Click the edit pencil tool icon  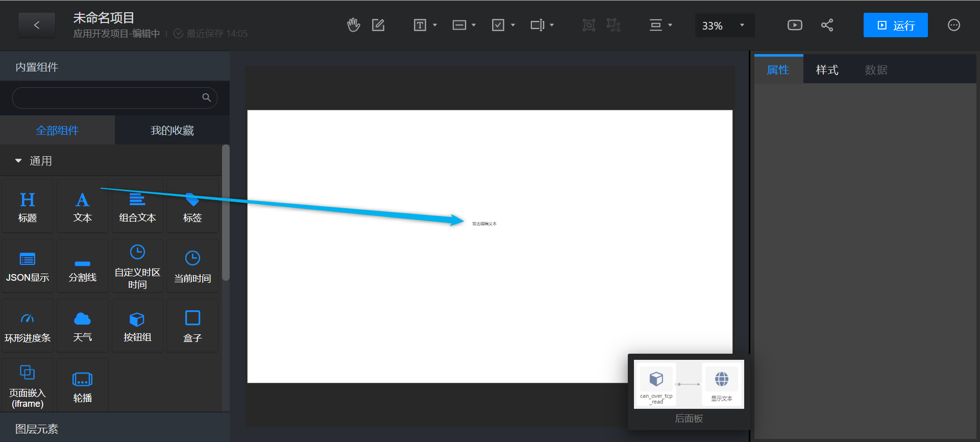point(378,25)
